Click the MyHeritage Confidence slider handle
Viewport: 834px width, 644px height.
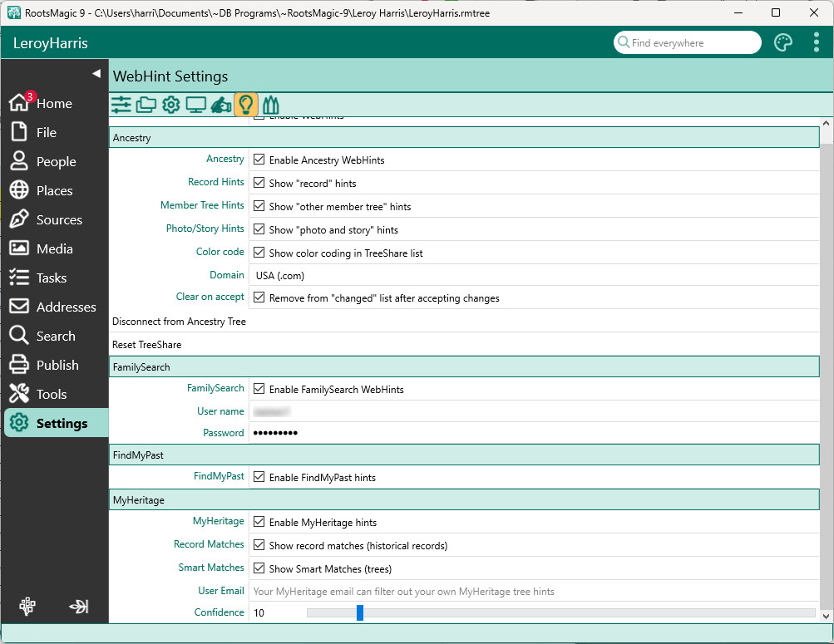(x=360, y=612)
